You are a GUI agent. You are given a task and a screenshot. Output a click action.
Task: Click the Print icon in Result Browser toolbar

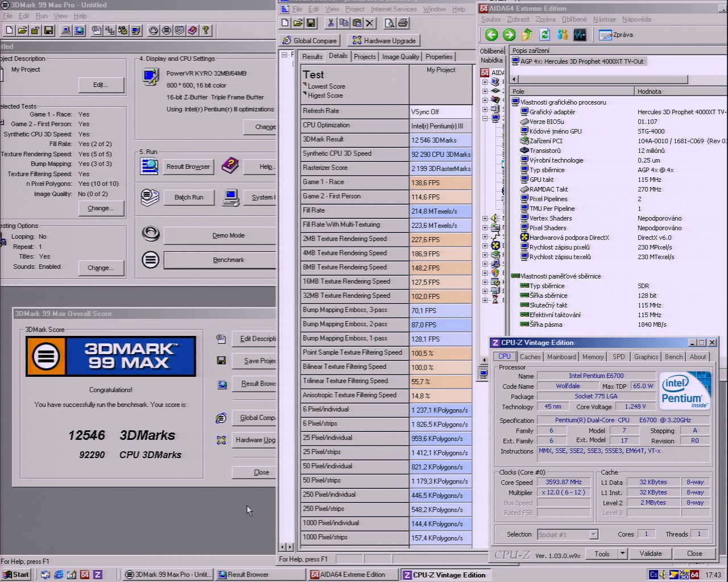403,23
